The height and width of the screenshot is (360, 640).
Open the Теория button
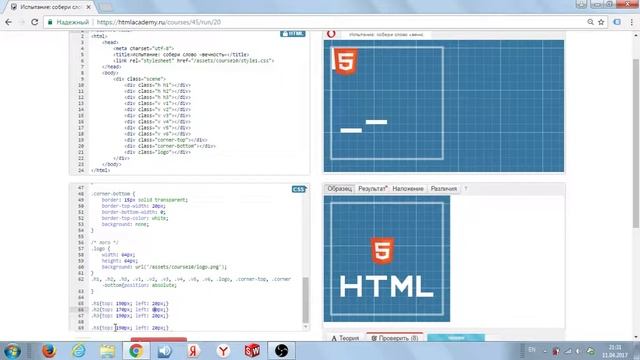tap(345, 338)
